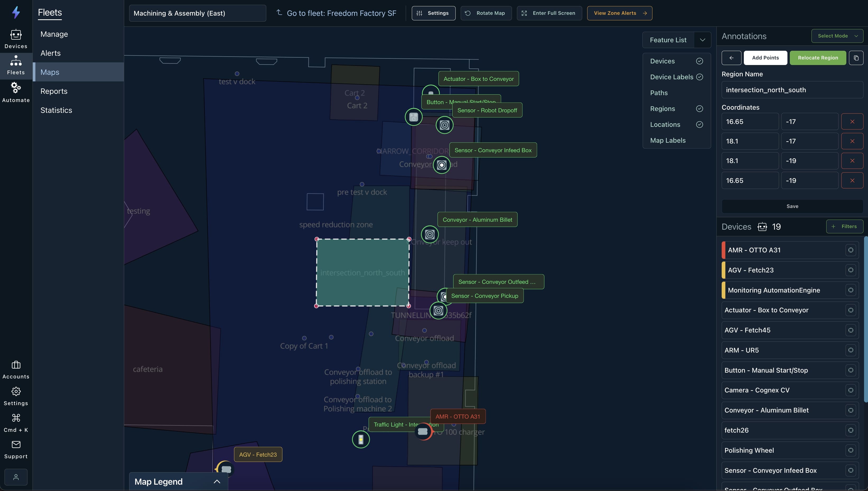The image size is (868, 491).
Task: Click View Zone Alerts button
Action: tap(619, 13)
